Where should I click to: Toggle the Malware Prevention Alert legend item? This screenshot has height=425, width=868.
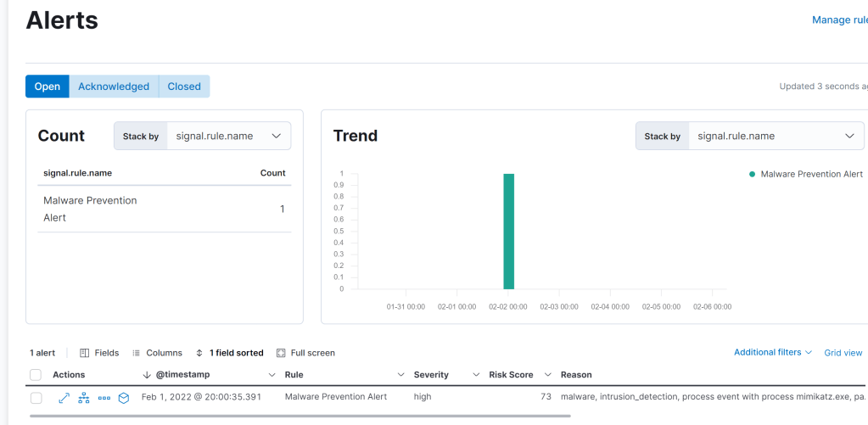click(805, 174)
